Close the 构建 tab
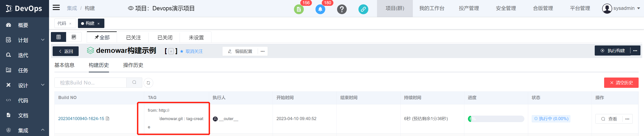The image size is (644, 136). (99, 24)
